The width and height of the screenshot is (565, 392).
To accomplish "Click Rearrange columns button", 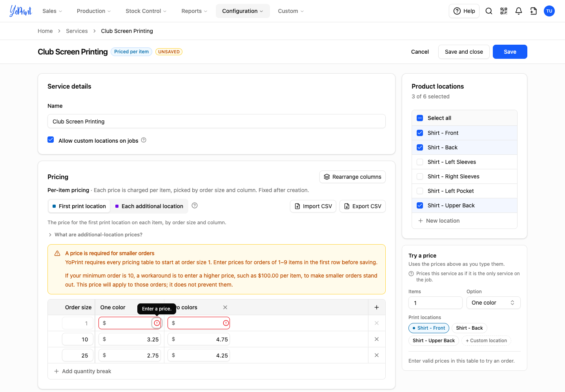I will point(352,177).
